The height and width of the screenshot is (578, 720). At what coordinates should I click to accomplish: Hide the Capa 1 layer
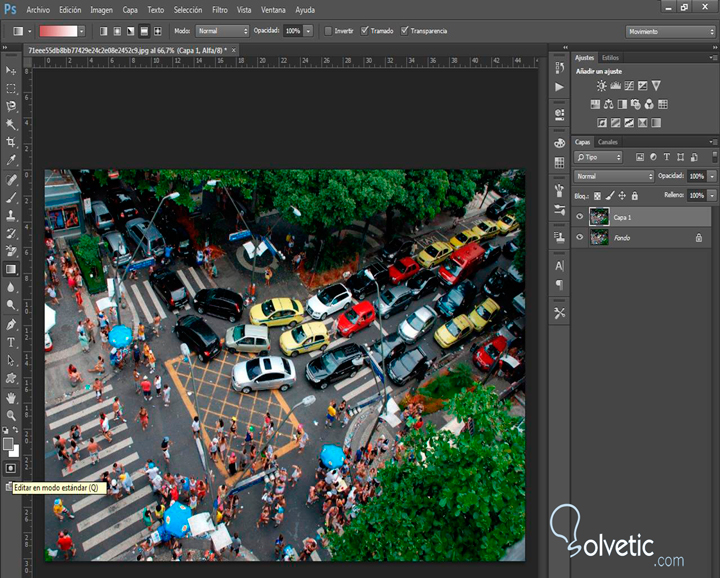pos(580,216)
